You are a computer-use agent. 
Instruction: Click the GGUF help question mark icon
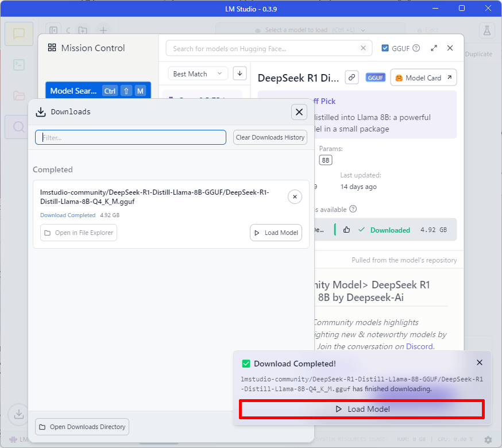coord(416,49)
